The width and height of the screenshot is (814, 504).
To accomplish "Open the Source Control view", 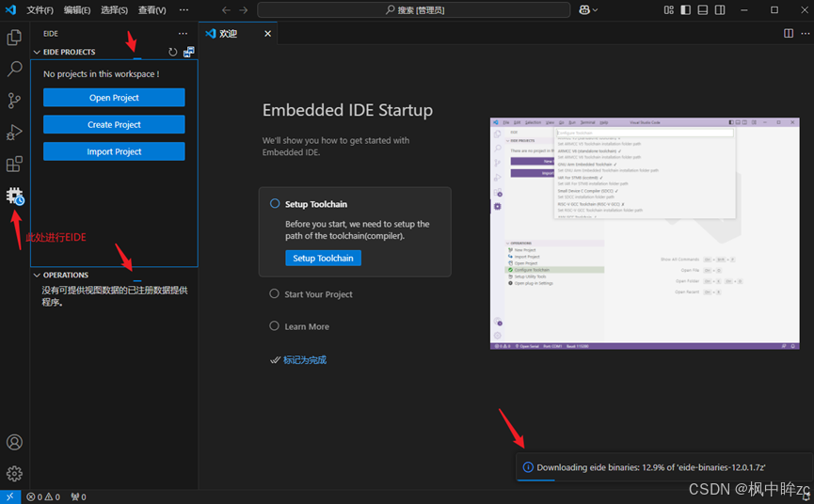I will click(14, 101).
